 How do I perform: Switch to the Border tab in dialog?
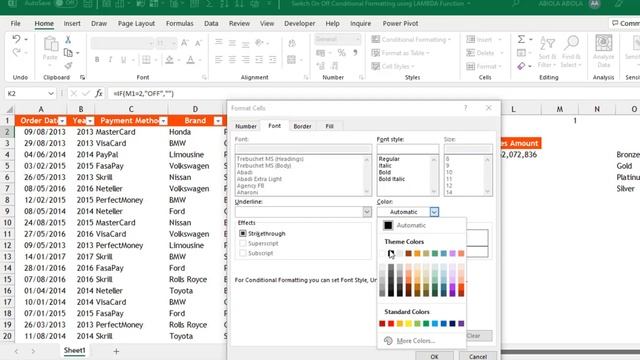click(302, 126)
